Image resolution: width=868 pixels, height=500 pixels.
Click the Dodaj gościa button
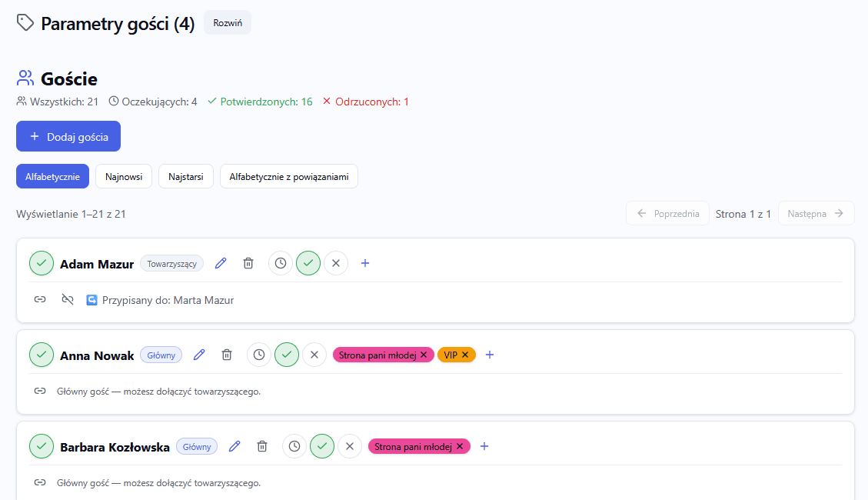click(x=68, y=136)
